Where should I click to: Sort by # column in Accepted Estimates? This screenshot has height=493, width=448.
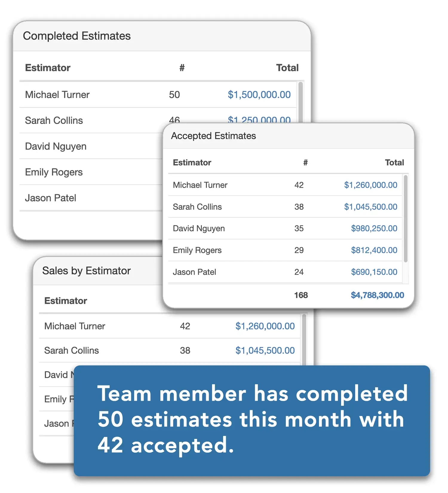tap(305, 163)
